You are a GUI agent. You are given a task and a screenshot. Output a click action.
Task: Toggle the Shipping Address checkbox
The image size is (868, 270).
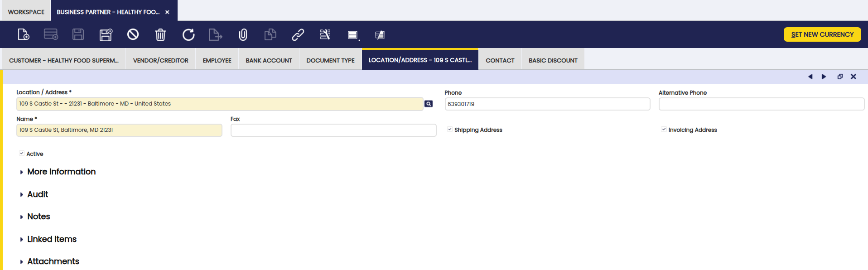(x=450, y=130)
